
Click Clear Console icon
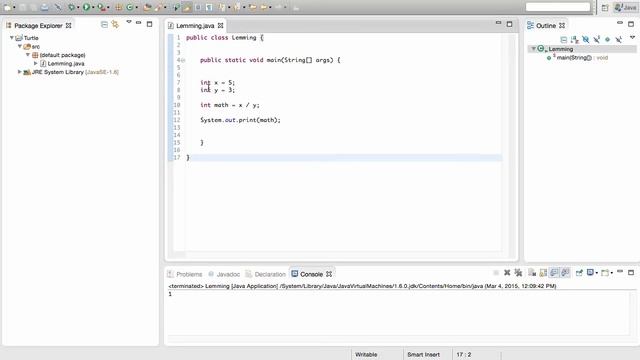532,273
